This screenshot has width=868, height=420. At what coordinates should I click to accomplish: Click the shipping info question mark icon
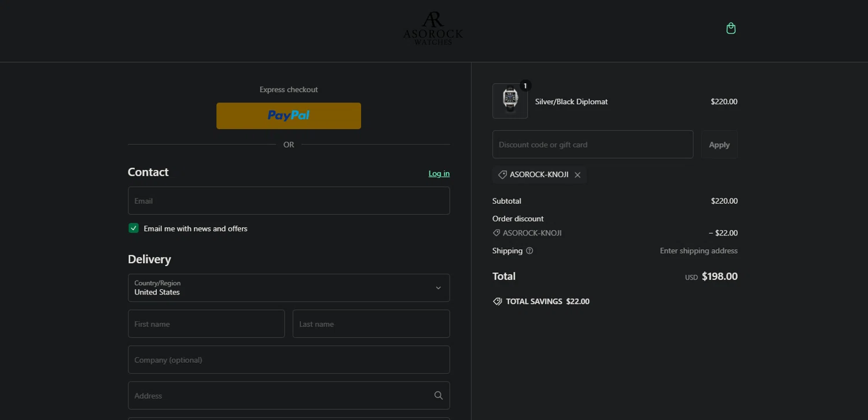[x=529, y=251]
